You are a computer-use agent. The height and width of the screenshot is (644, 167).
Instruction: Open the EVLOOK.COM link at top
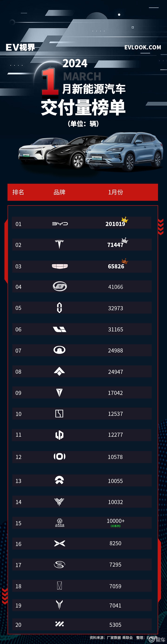click(x=143, y=47)
